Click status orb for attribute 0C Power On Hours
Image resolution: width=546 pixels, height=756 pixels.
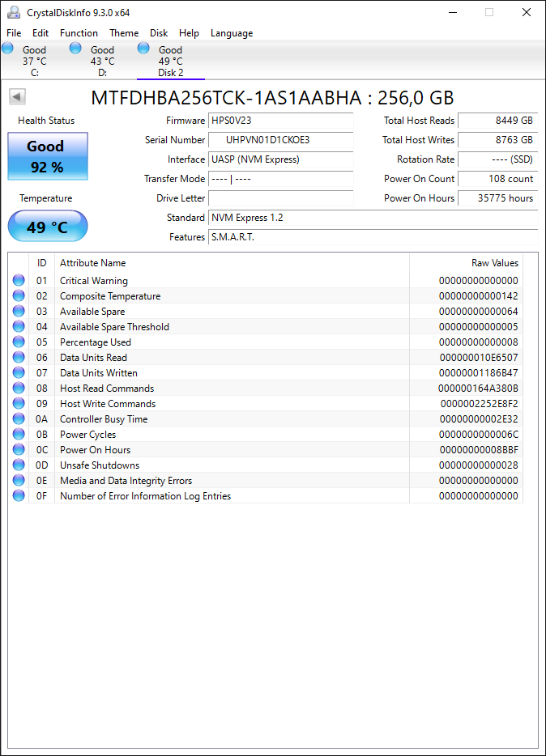click(19, 449)
